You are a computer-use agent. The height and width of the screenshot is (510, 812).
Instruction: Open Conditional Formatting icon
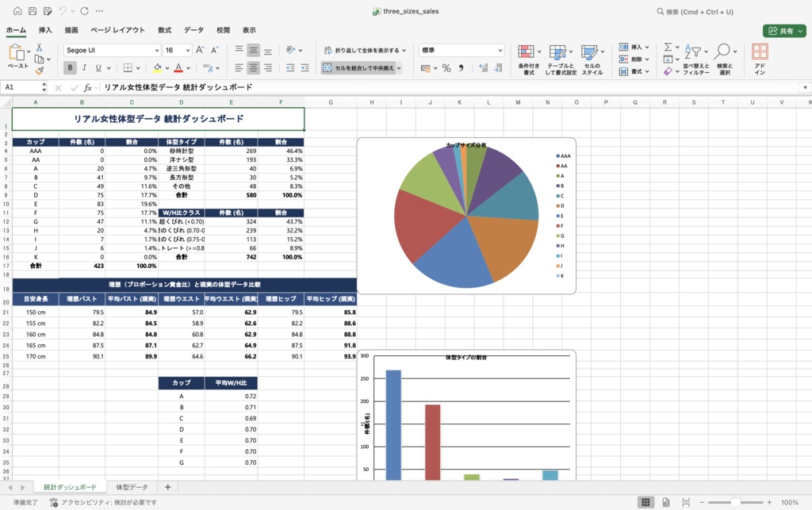point(527,52)
